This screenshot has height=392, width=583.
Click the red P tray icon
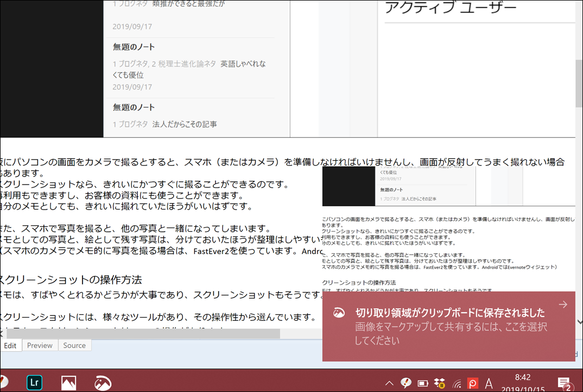click(473, 383)
